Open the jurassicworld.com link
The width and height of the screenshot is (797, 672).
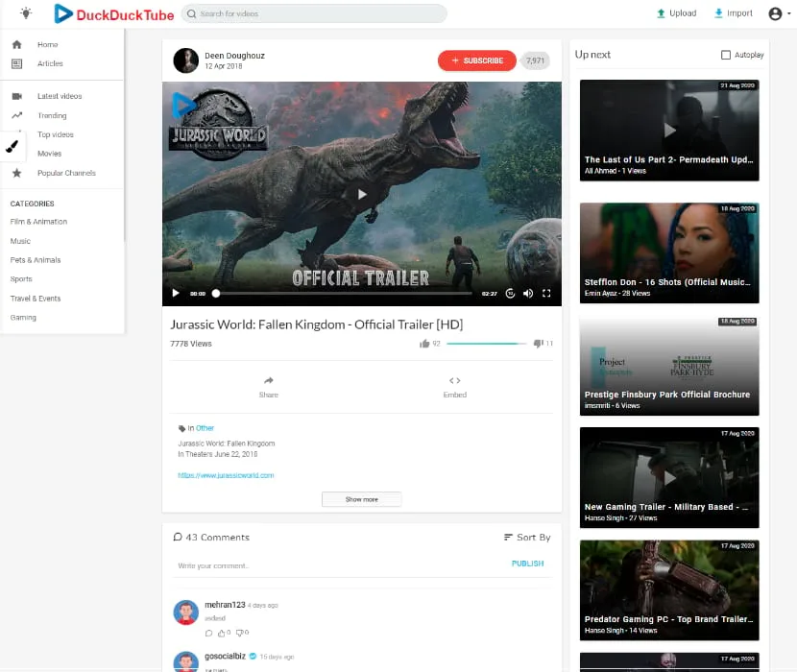click(x=226, y=475)
